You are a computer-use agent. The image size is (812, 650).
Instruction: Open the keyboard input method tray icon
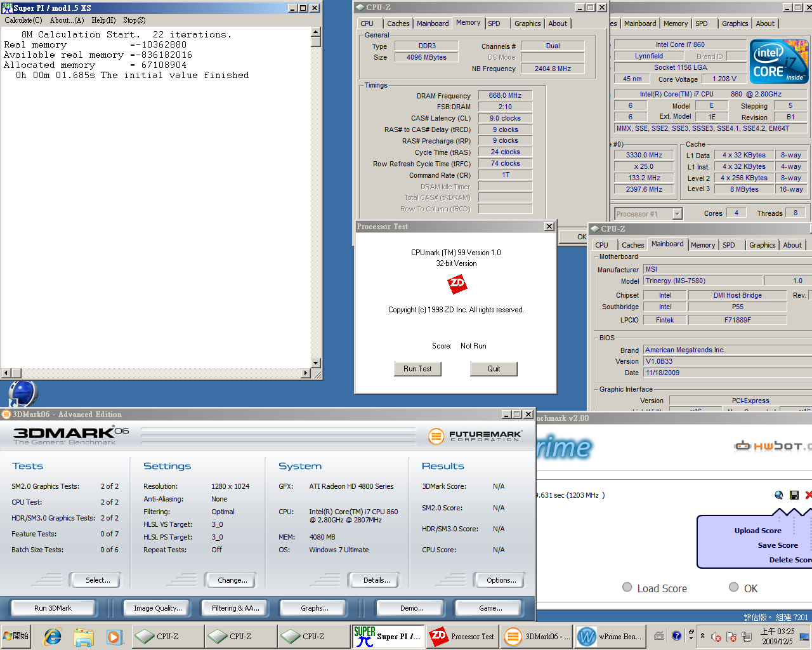click(x=659, y=635)
